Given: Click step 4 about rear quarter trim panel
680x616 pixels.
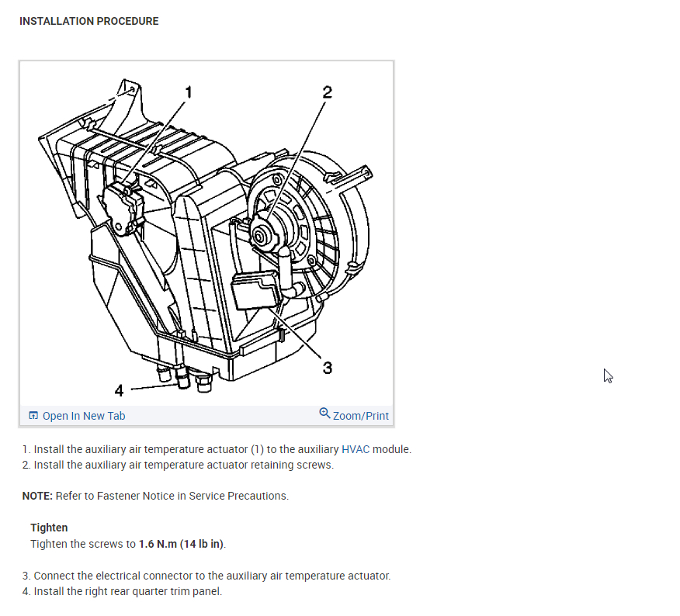Looking at the screenshot, I should 122,591.
